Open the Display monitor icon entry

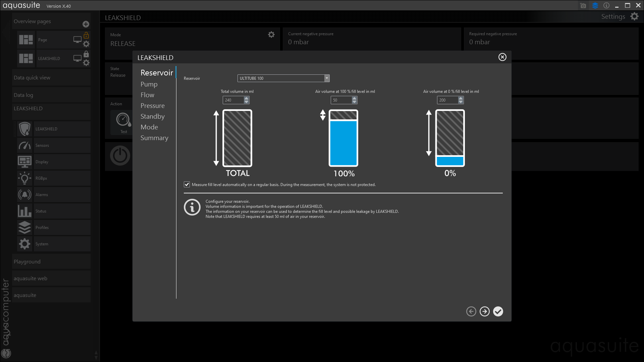pyautogui.click(x=24, y=162)
